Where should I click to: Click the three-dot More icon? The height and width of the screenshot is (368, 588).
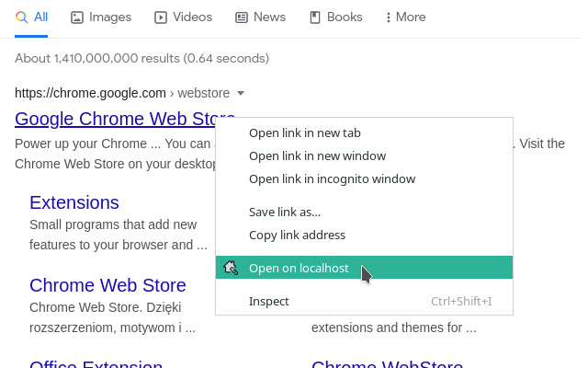(389, 17)
